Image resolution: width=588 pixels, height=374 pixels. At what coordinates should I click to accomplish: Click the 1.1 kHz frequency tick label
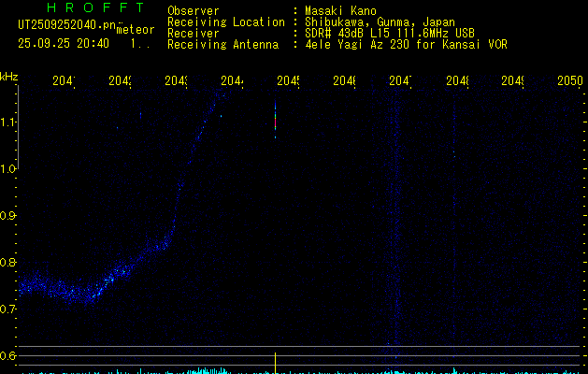(9, 122)
